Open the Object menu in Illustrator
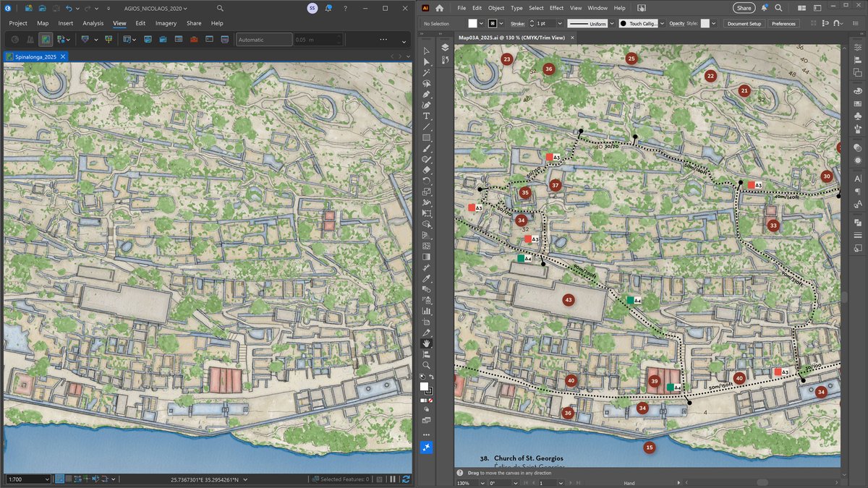868x488 pixels. (x=496, y=8)
